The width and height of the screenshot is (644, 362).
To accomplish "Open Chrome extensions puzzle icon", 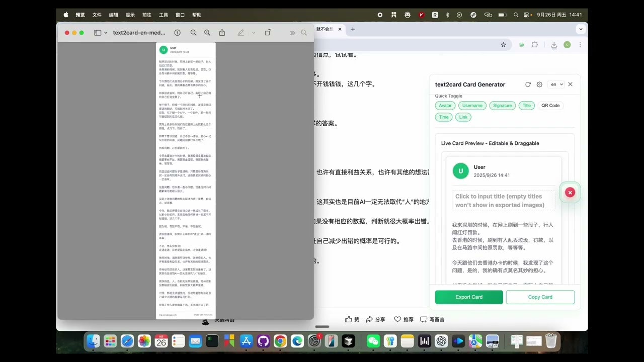I will point(535,45).
